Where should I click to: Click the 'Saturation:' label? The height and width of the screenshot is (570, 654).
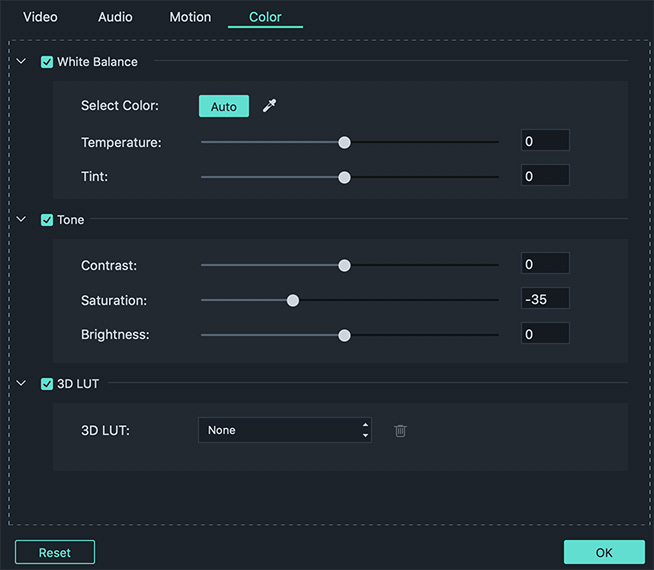pyautogui.click(x=114, y=301)
